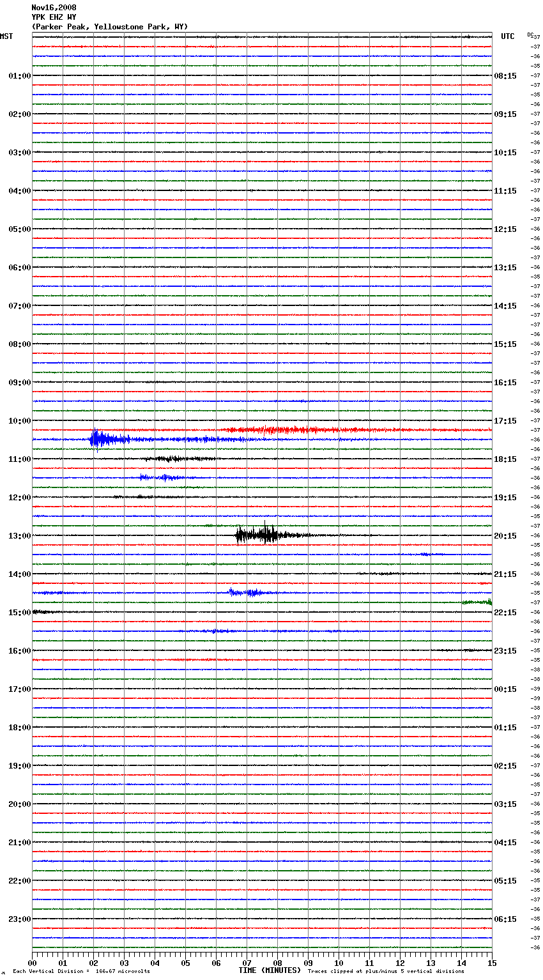
Task: Click the 00:15 UTC time label
Action: (x=505, y=689)
